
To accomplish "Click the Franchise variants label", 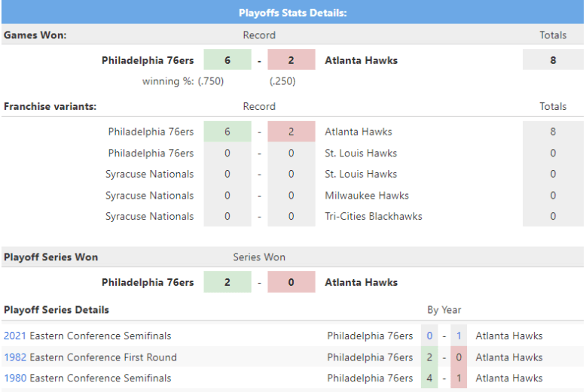I will (x=50, y=107).
